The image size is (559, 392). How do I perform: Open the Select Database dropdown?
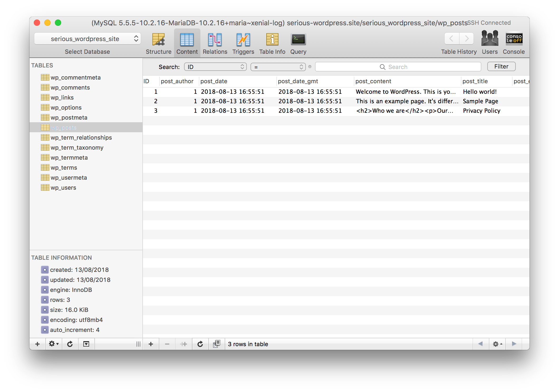pos(88,39)
